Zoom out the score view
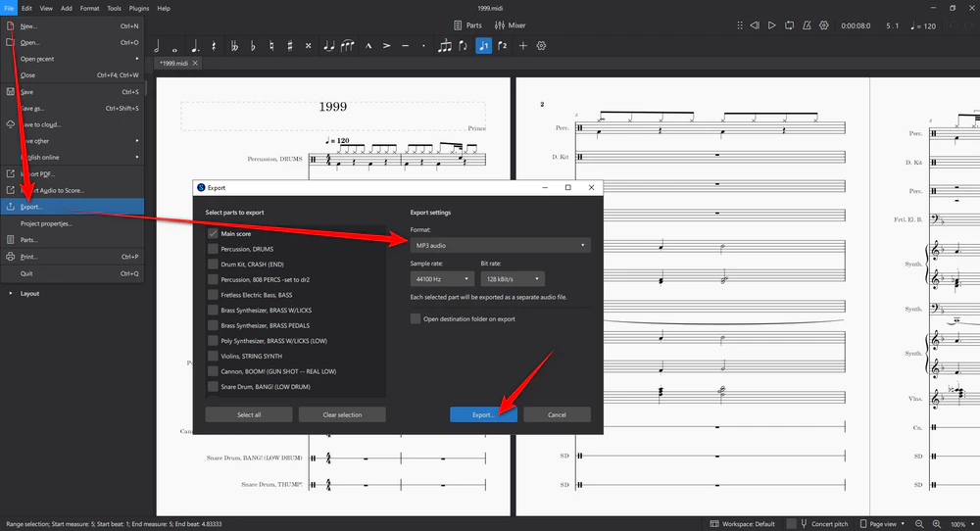 tap(919, 523)
